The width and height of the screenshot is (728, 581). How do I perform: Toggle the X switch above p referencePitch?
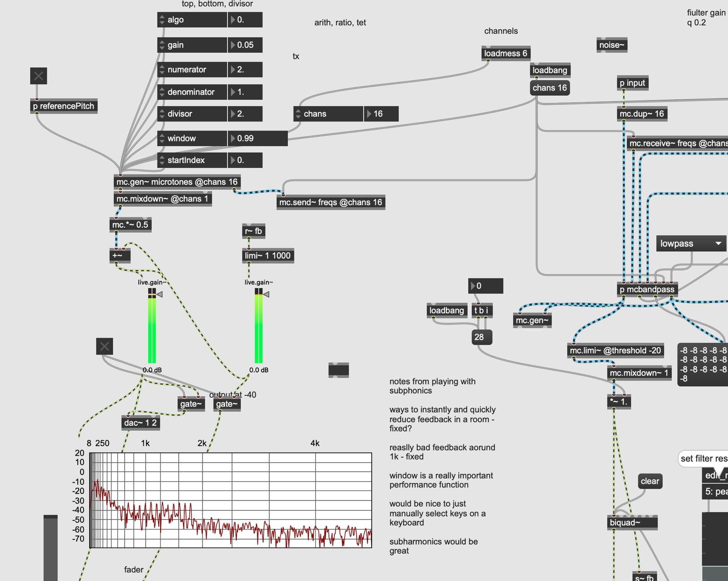pos(39,76)
